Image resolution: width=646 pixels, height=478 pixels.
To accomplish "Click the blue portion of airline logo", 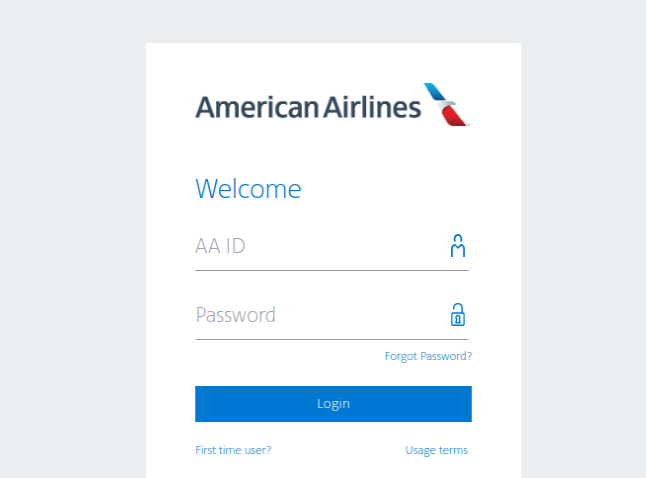I will [435, 91].
